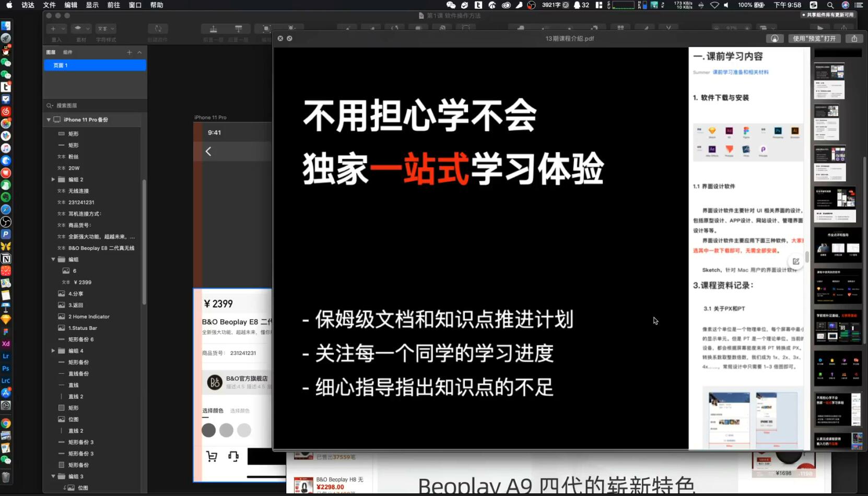Open the 编辑 menu

click(x=71, y=5)
